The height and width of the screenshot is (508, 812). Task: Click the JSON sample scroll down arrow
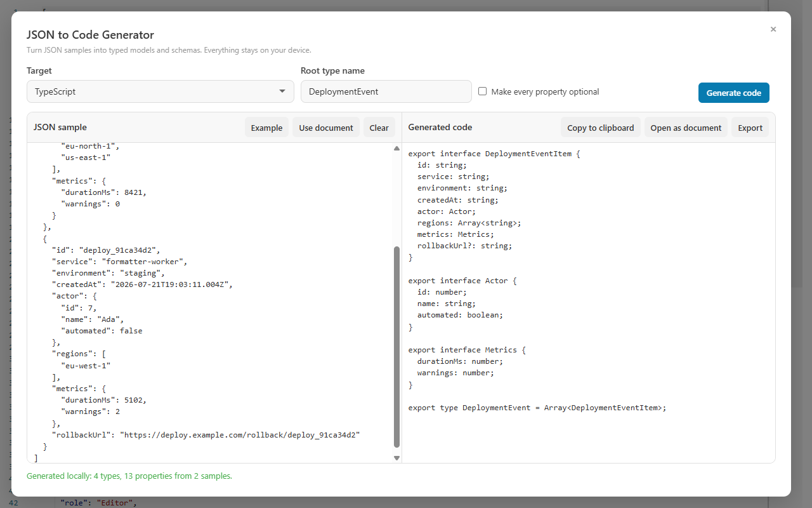[x=397, y=458]
